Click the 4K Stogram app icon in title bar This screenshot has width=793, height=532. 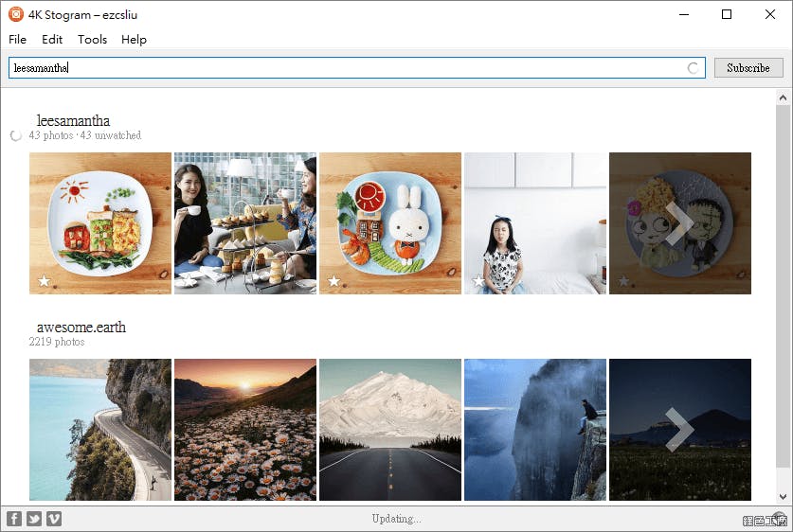tap(15, 14)
